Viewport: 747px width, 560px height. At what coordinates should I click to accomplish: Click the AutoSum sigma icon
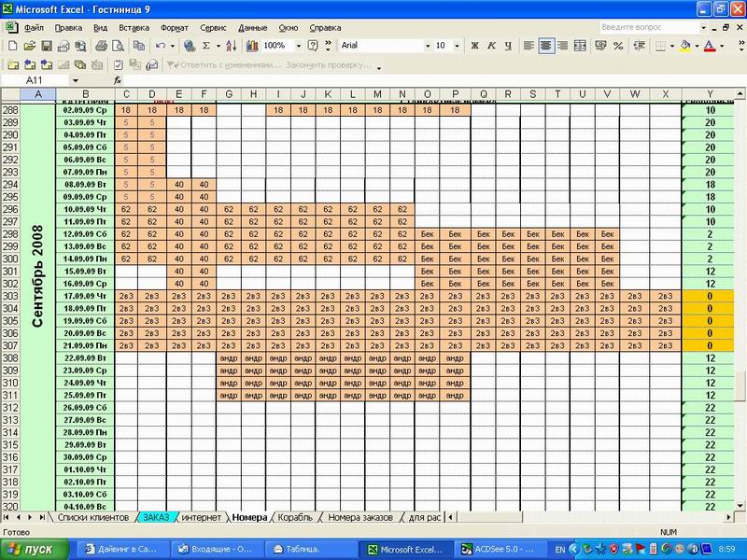tap(206, 45)
